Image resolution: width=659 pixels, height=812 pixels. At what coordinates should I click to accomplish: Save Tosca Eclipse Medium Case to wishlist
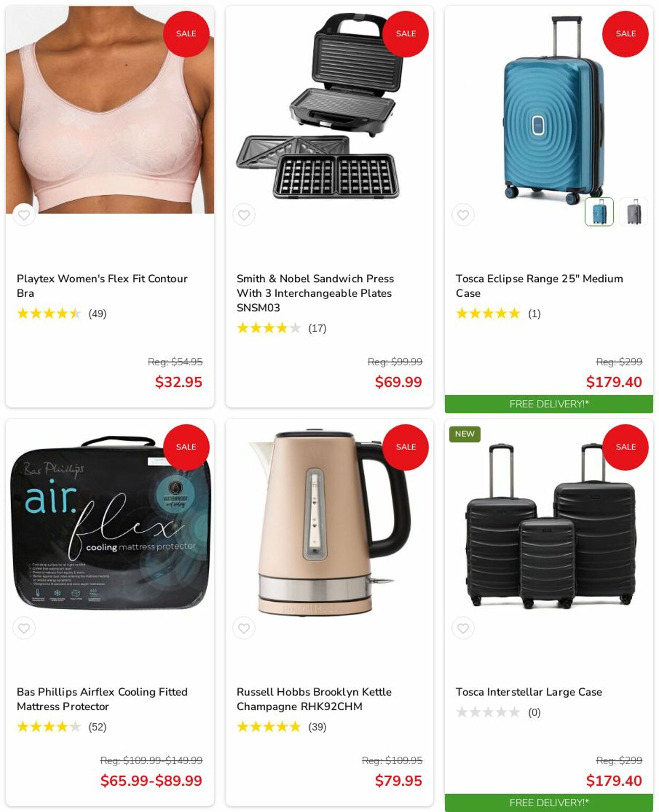pyautogui.click(x=463, y=215)
